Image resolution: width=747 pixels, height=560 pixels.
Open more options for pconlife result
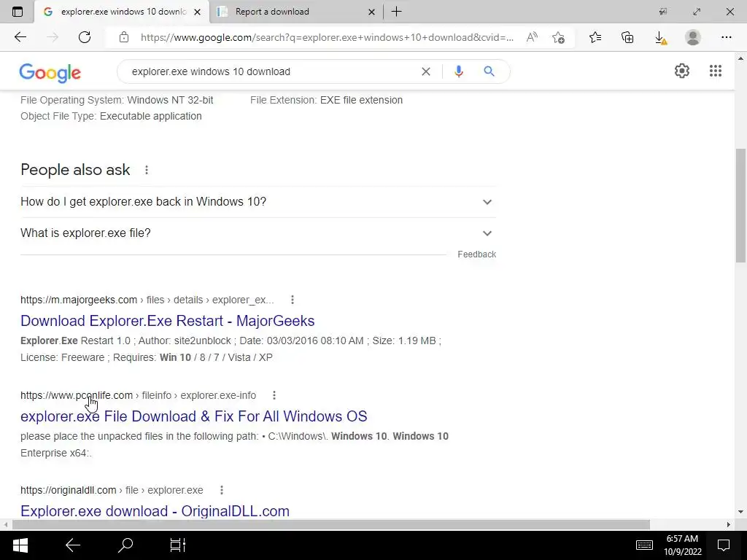click(274, 395)
